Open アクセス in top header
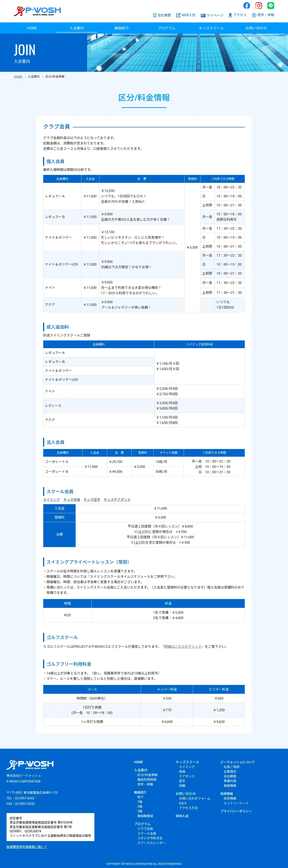This screenshot has height=868, width=288. click(x=240, y=15)
